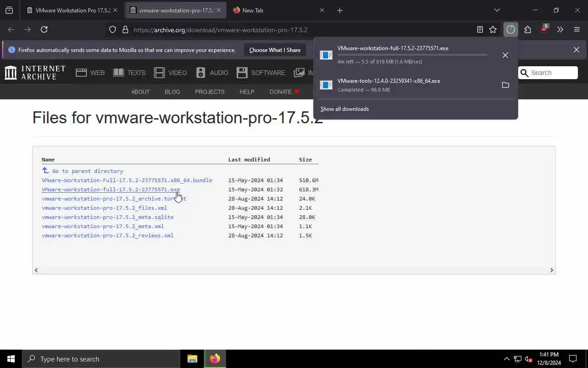Cancel the VMware-workstation-full download
This screenshot has height=368, width=588.
coord(505,55)
